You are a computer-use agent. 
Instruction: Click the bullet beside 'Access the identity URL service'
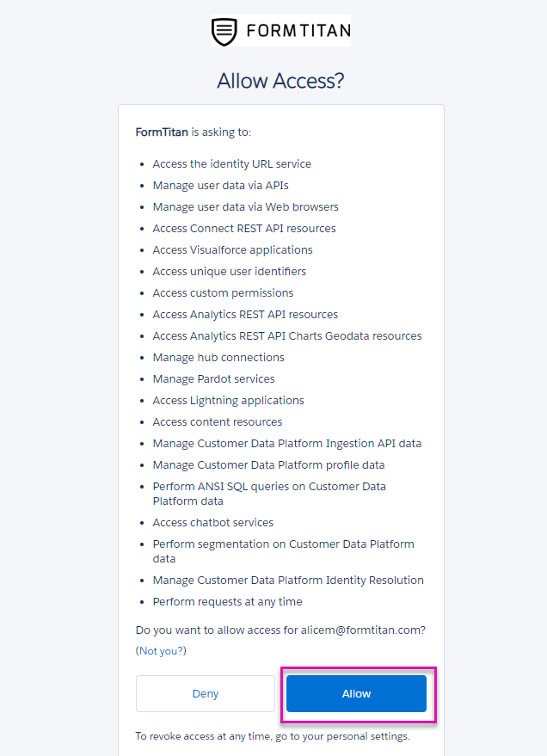pyautogui.click(x=143, y=163)
